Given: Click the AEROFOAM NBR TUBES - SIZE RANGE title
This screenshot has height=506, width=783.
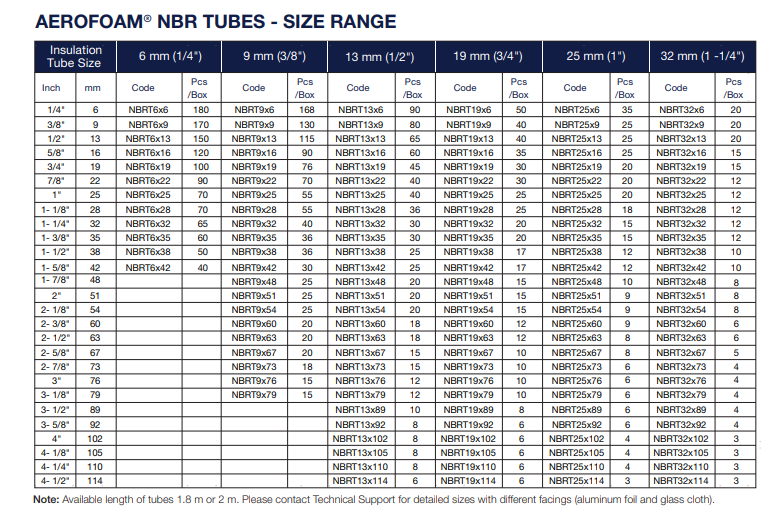Looking at the screenshot, I should pos(216,21).
